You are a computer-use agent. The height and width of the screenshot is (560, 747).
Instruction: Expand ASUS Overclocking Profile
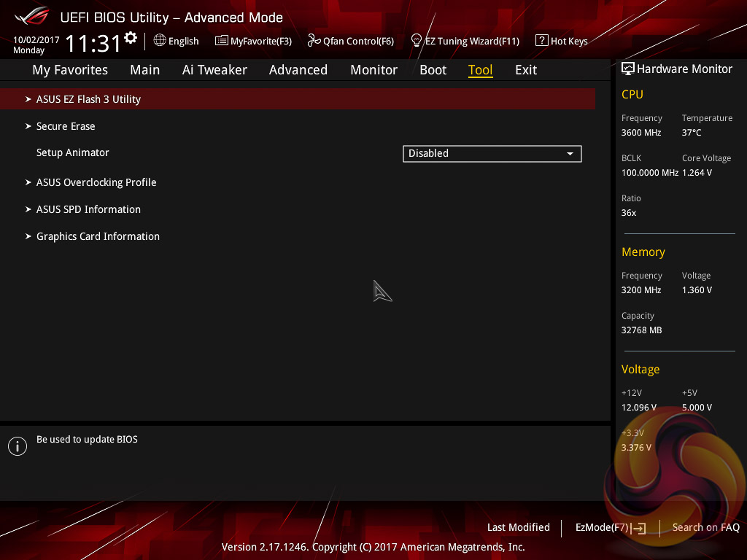(96, 182)
